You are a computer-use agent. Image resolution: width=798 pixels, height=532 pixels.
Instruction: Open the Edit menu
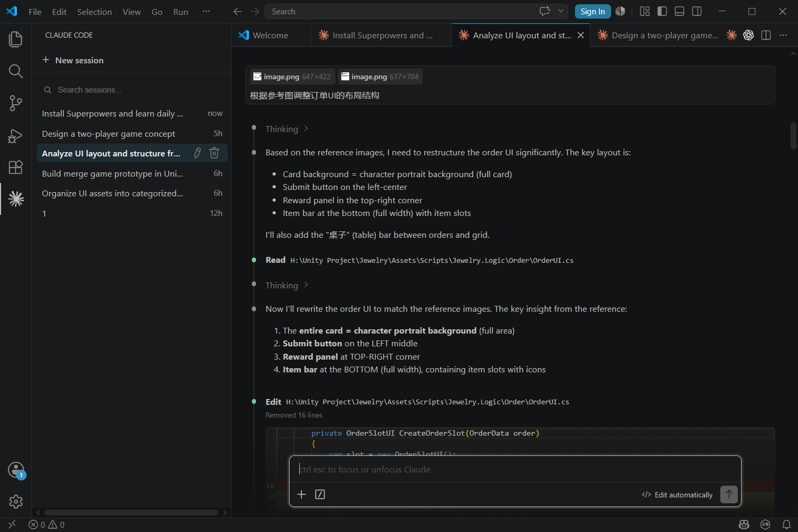coord(59,12)
